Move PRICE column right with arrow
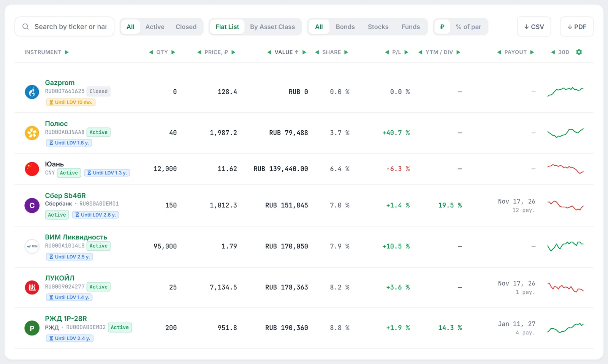Viewport: 608px width, 364px height. [233, 52]
